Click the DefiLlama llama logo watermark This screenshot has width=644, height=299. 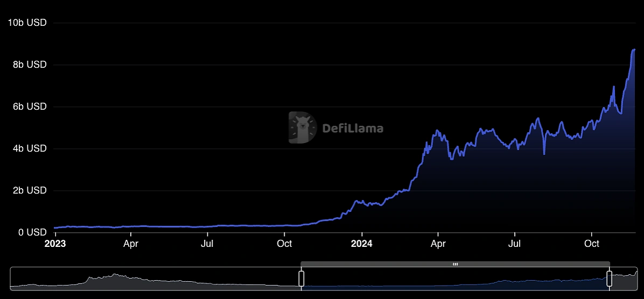[302, 127]
